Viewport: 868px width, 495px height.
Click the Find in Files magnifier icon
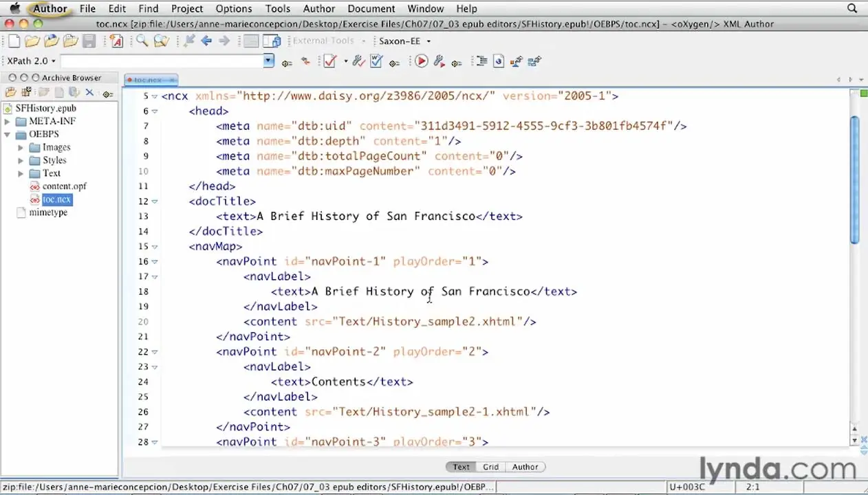[x=161, y=41]
